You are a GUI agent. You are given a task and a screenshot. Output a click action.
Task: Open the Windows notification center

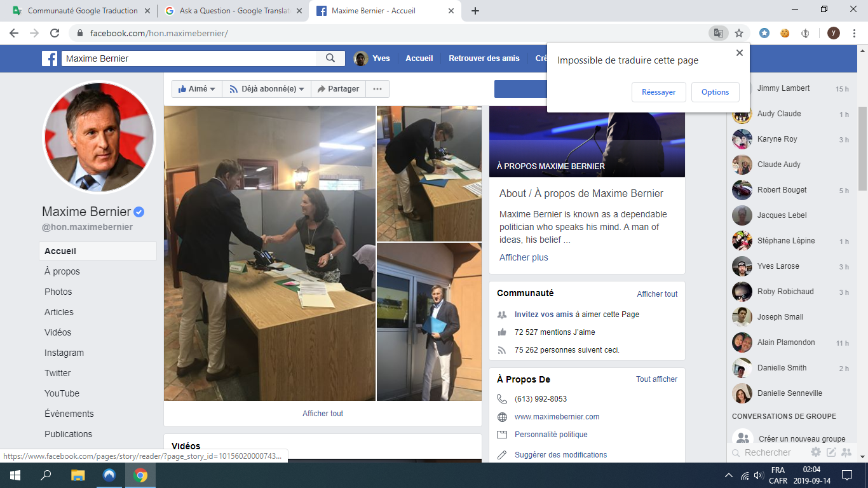(846, 475)
